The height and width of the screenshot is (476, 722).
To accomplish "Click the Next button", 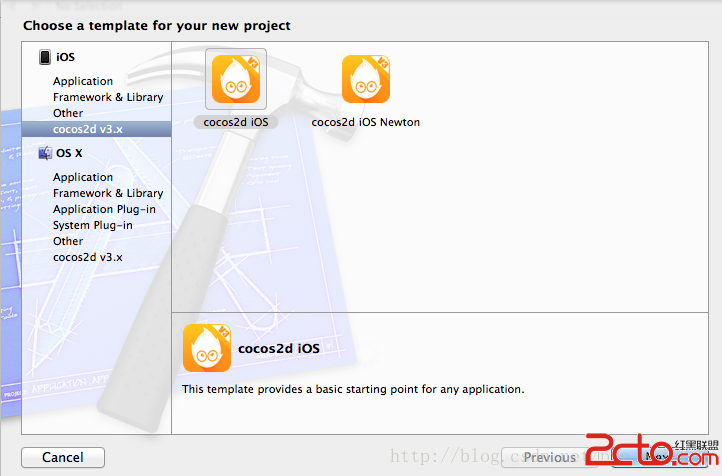I will pyautogui.click(x=658, y=457).
